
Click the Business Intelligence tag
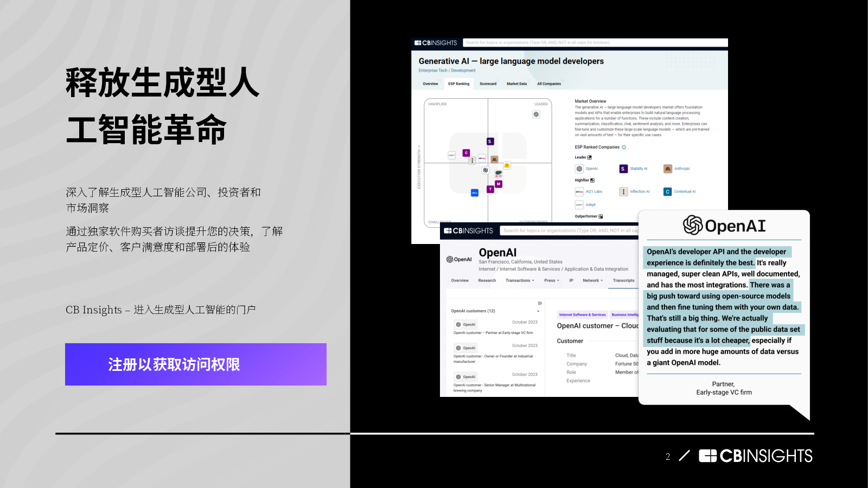(625, 315)
